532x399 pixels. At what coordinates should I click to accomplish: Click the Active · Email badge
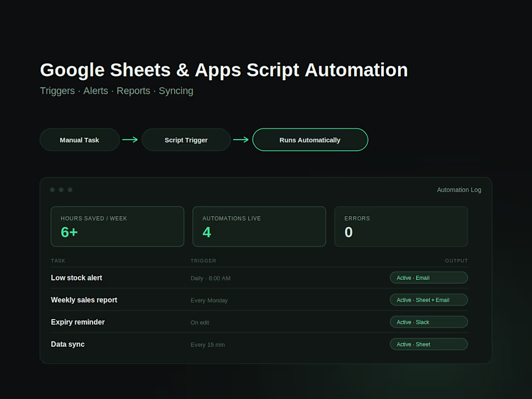(429, 278)
